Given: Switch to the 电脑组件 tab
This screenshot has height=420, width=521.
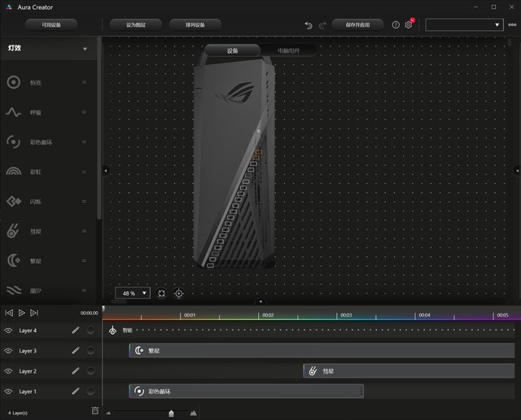Looking at the screenshot, I should click(x=287, y=50).
